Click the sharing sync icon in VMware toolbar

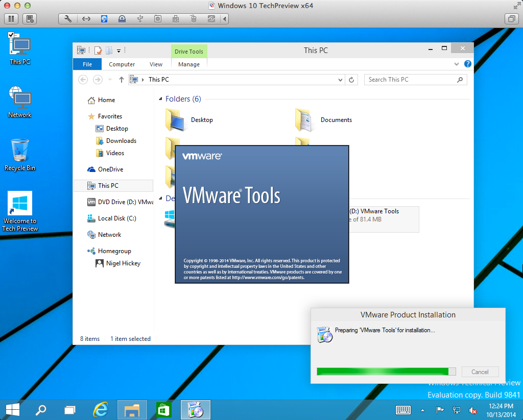tap(211, 19)
